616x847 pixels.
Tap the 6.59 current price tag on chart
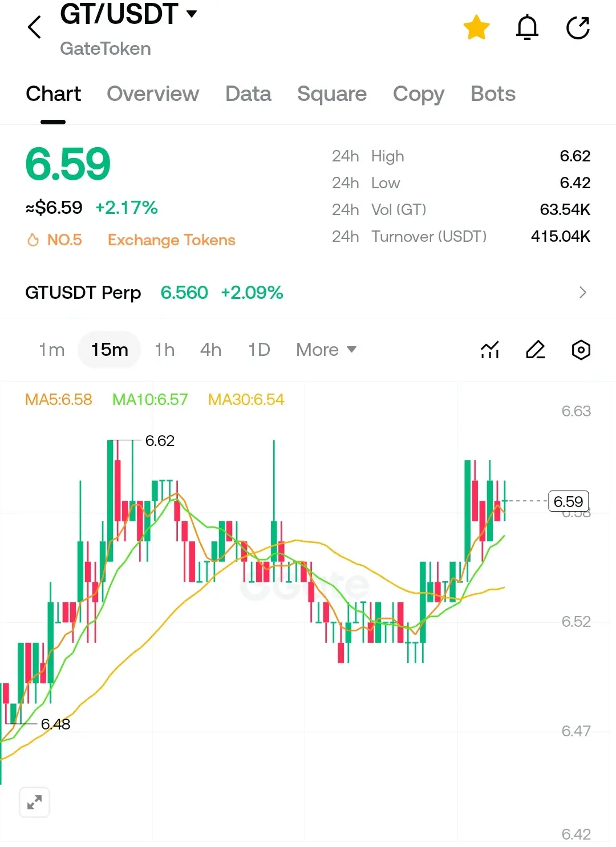tap(568, 501)
